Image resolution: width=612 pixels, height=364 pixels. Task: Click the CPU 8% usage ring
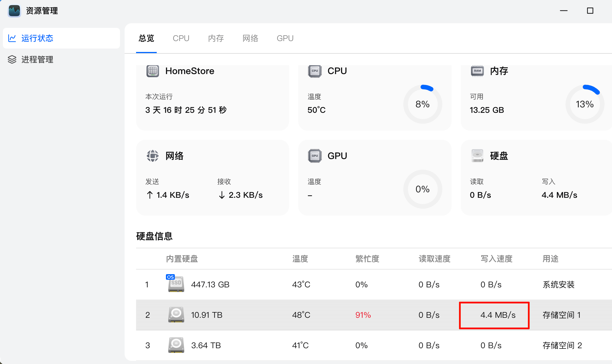(x=423, y=104)
